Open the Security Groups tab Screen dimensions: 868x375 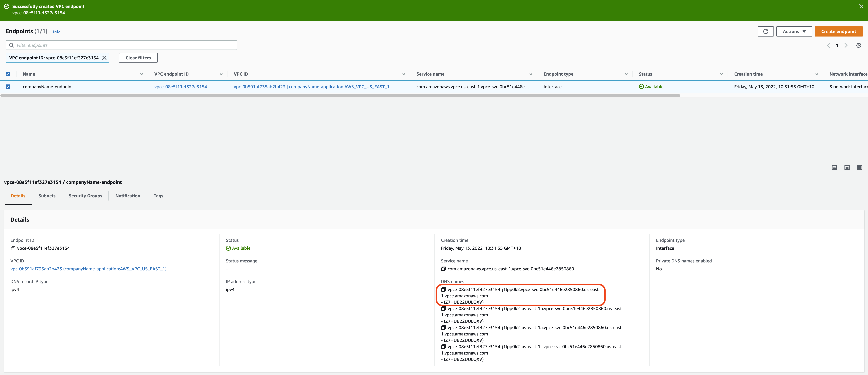pos(85,196)
